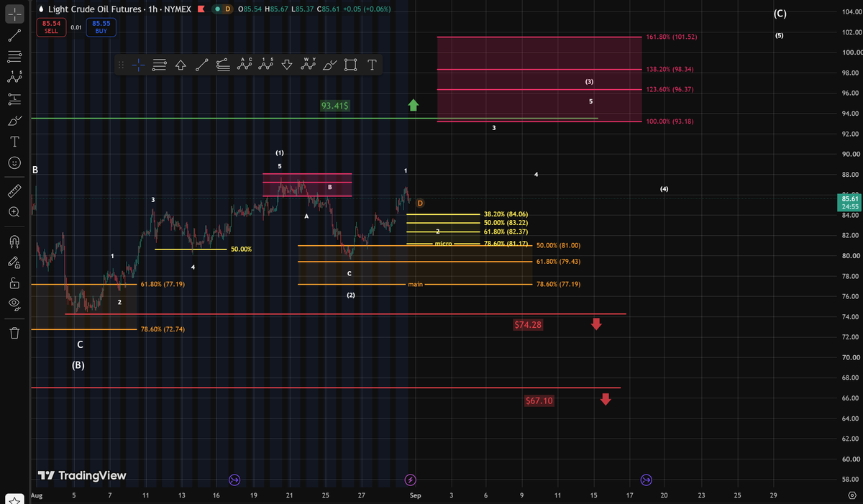Click the trash icon to remove drawings
Viewport: 863px width, 504px height.
click(x=15, y=333)
